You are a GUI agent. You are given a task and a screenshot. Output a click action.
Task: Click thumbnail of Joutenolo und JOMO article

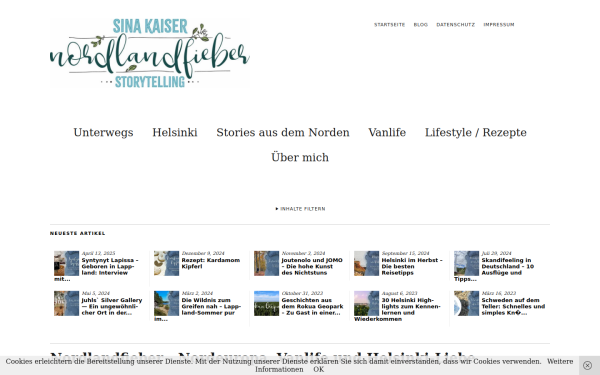pyautogui.click(x=266, y=263)
